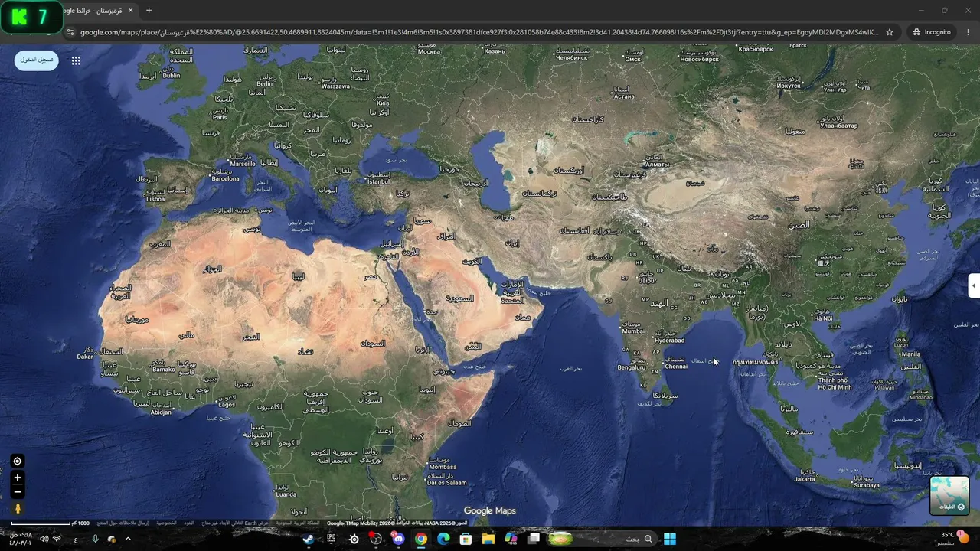Select the Street View pegman
980x551 pixels.
pos(18,509)
